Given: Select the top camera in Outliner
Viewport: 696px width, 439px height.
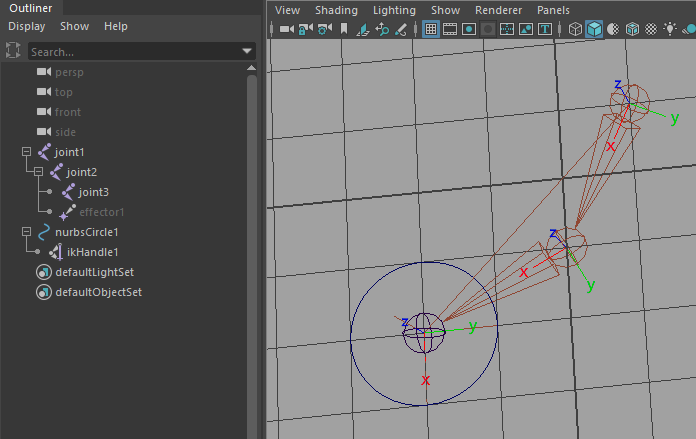Looking at the screenshot, I should (x=63, y=92).
